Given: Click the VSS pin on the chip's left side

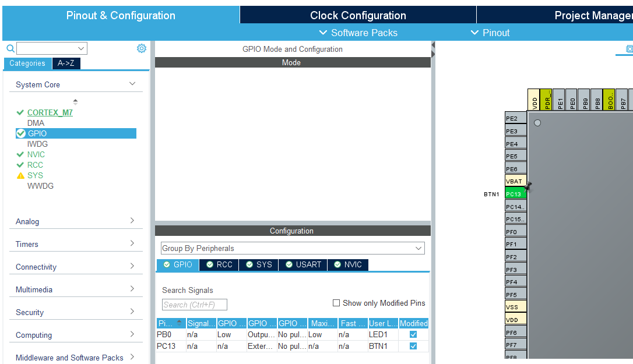Looking at the screenshot, I should point(515,307).
